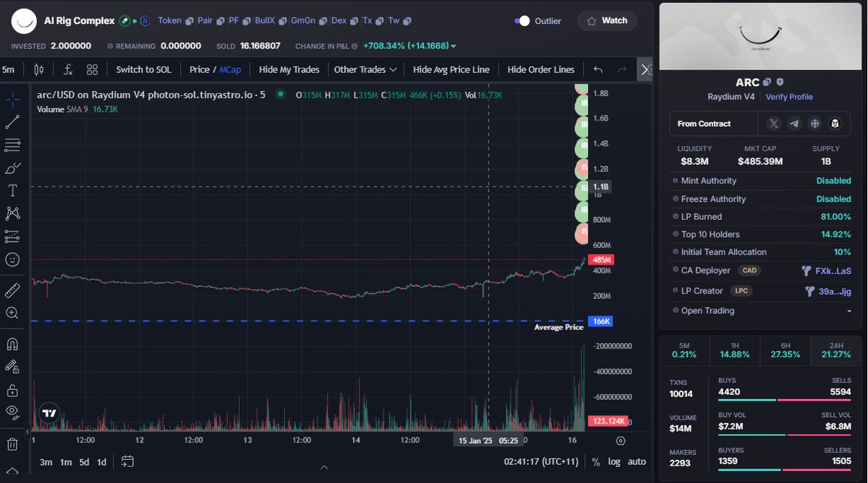Open the candlestick chart style selector
This screenshot has height=483, width=868.
tap(39, 69)
